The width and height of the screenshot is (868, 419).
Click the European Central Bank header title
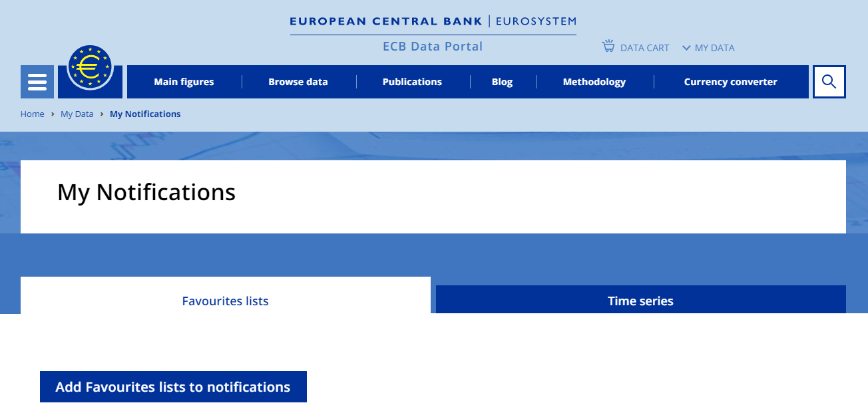tap(386, 21)
